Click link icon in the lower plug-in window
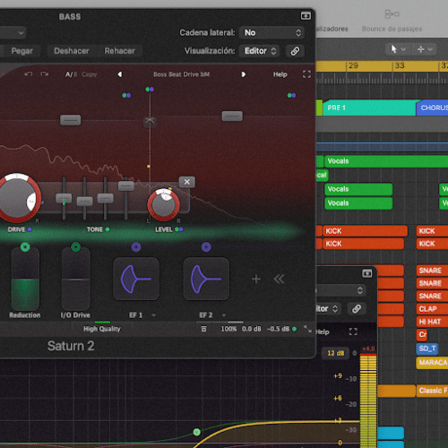The image size is (448, 448). (x=356, y=309)
